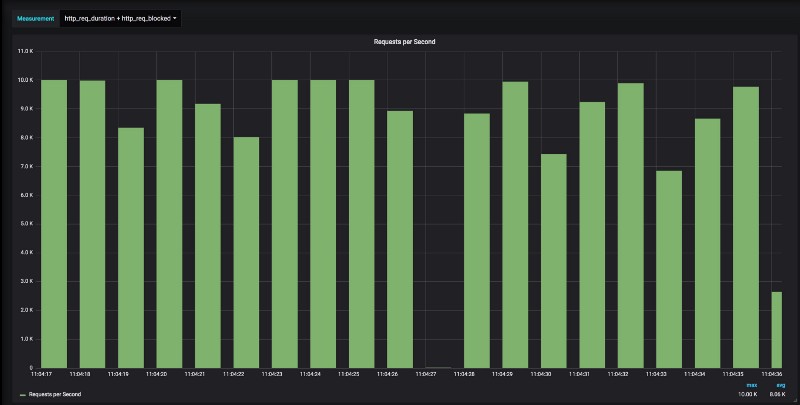The height and width of the screenshot is (405, 800).
Task: Click the 10.00 K max legend value
Action: coord(747,394)
